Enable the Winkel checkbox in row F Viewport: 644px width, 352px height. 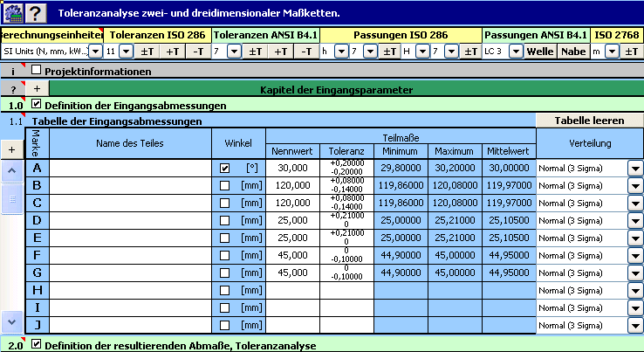[x=224, y=255]
